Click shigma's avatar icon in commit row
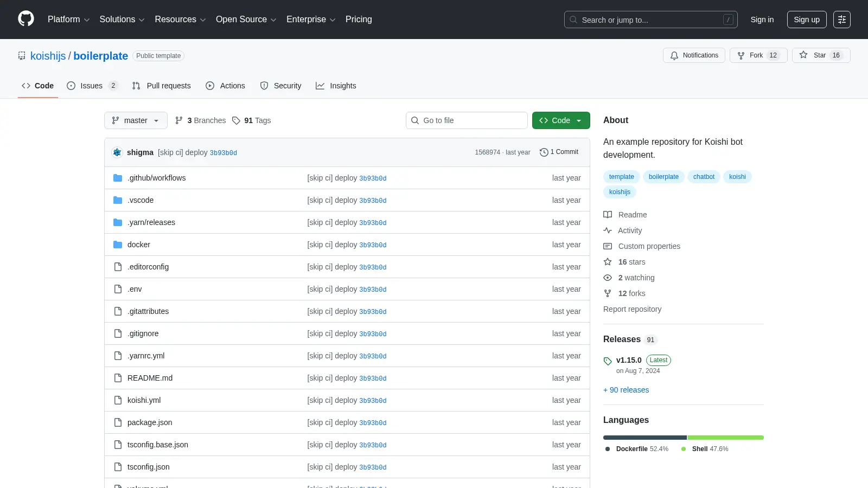The image size is (868, 488). (x=117, y=152)
